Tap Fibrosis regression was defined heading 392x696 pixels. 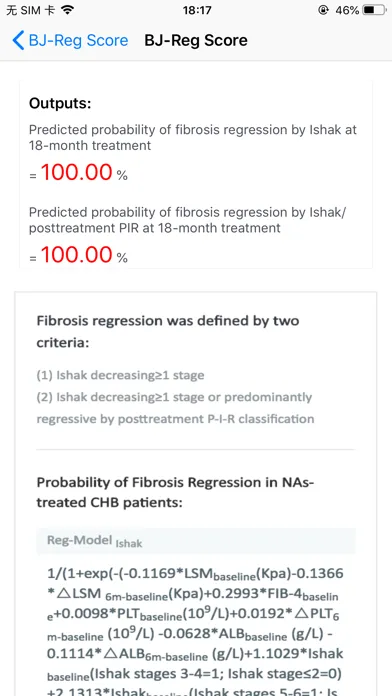coord(168,332)
